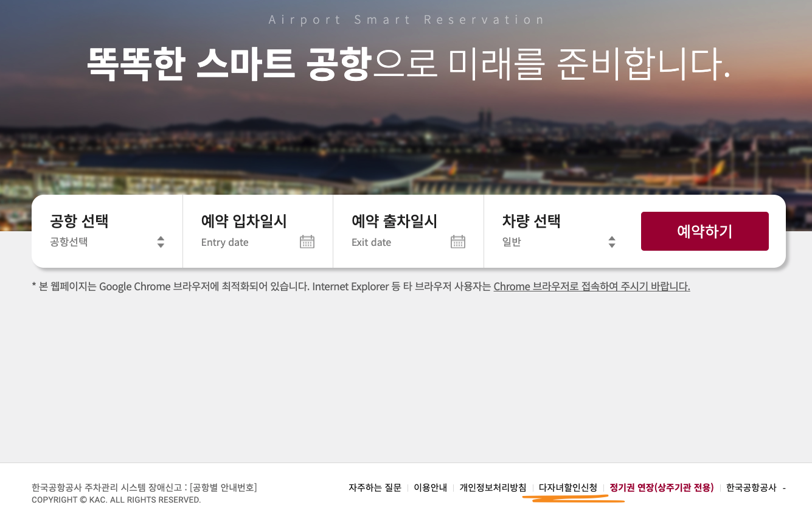Open the 한국공항공사 footer link

point(751,487)
